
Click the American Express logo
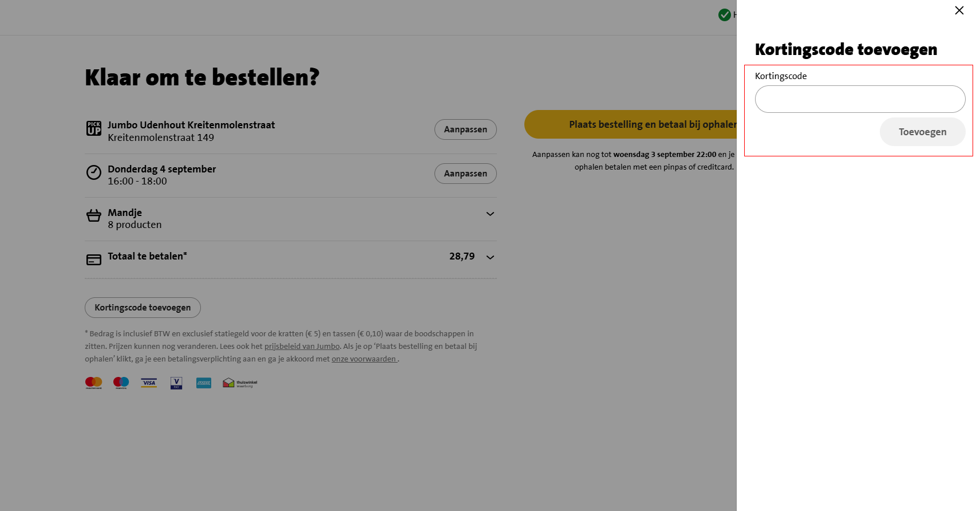(204, 383)
